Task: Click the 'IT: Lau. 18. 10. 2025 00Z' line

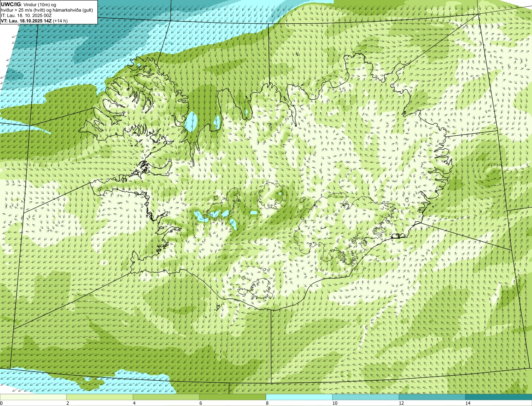Action: coord(26,15)
